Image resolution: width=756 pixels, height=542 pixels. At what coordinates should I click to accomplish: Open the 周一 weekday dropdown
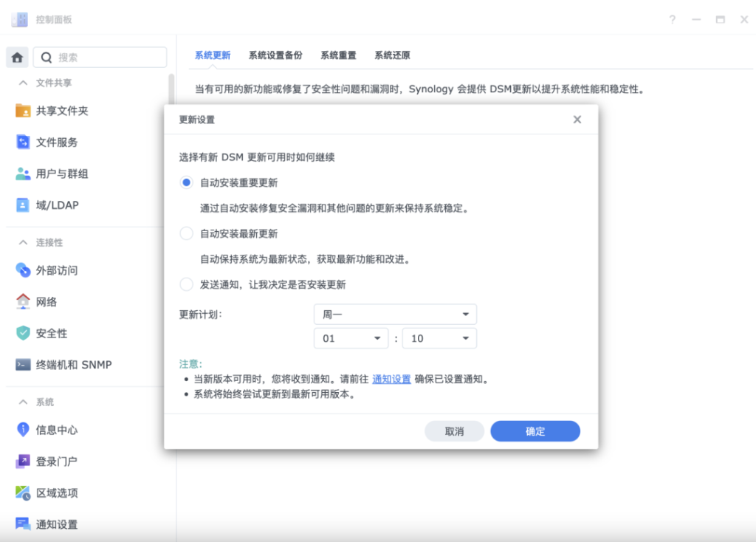(x=395, y=315)
